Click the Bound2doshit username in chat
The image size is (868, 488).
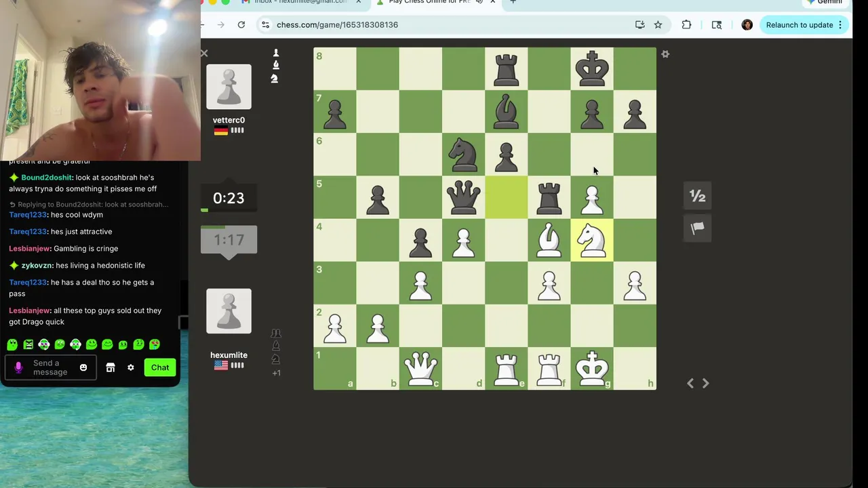[x=47, y=178]
